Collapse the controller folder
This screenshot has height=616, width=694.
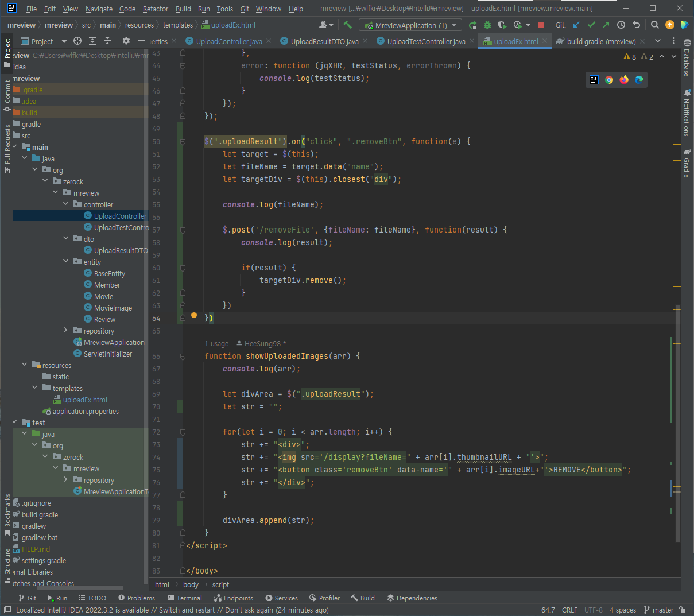coord(65,204)
